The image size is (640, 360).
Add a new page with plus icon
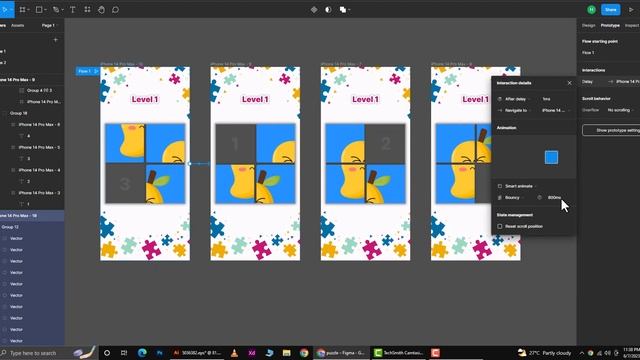56,40
